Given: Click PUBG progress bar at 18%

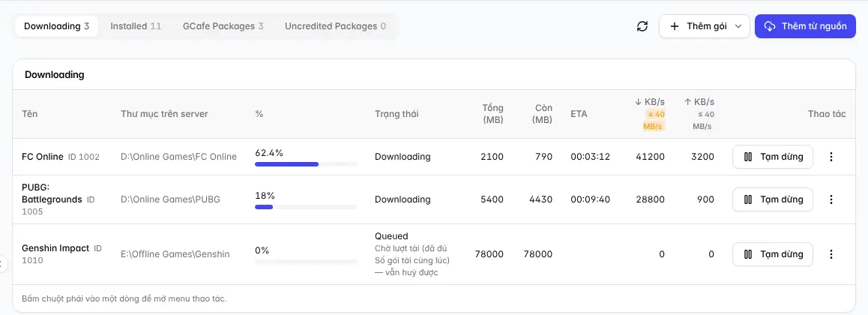Looking at the screenshot, I should [306, 206].
